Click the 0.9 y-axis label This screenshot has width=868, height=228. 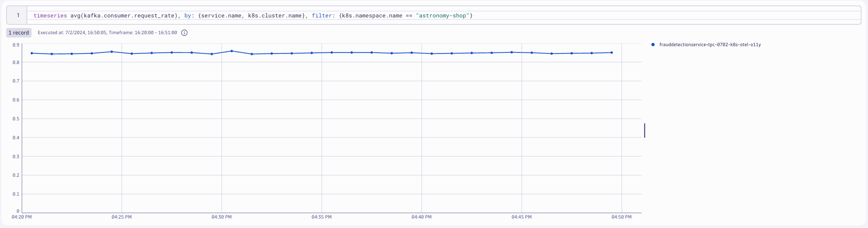tap(16, 45)
